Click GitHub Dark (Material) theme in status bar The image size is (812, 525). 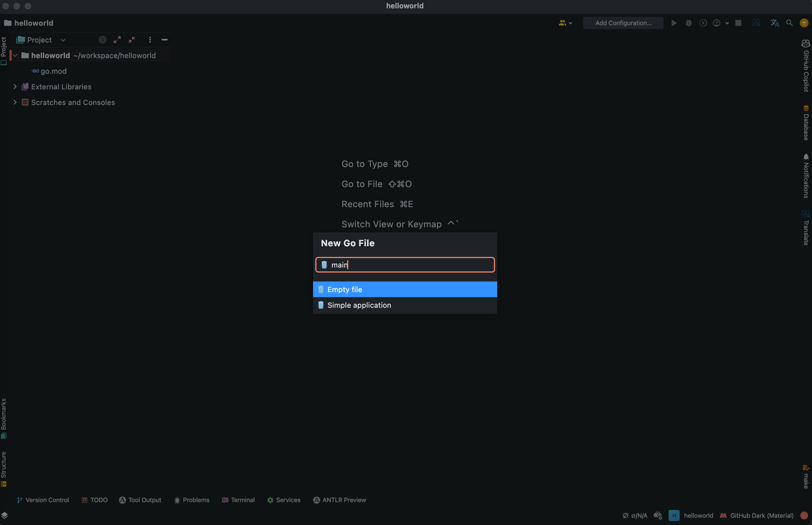tap(761, 516)
